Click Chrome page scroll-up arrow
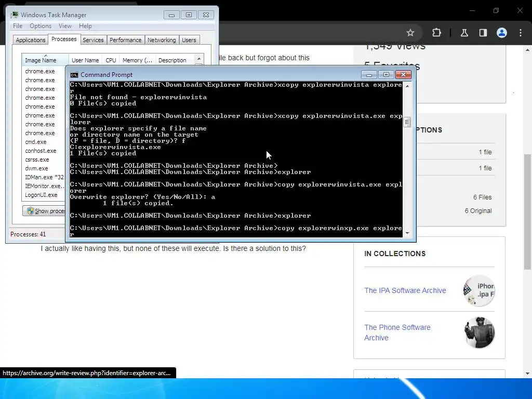The height and width of the screenshot is (399, 532). (527, 50)
